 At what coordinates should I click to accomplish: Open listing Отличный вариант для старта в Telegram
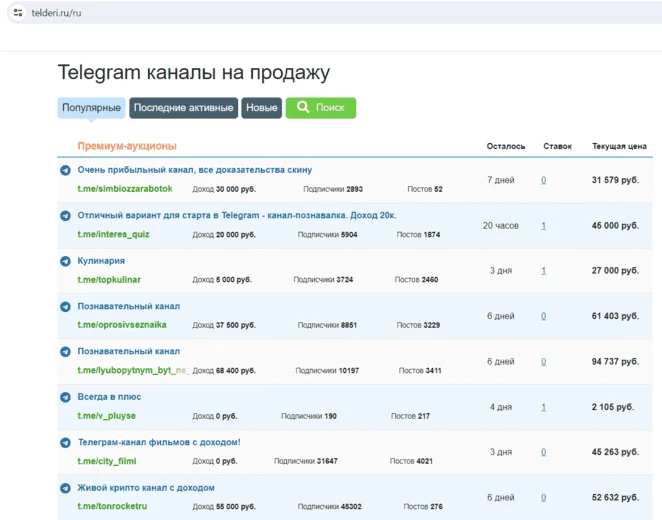237,215
